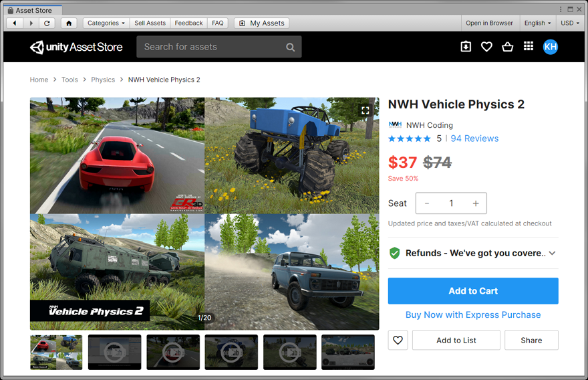Go to Tools breadcrumb
Viewport: 588px width, 380px height.
pyautogui.click(x=69, y=80)
